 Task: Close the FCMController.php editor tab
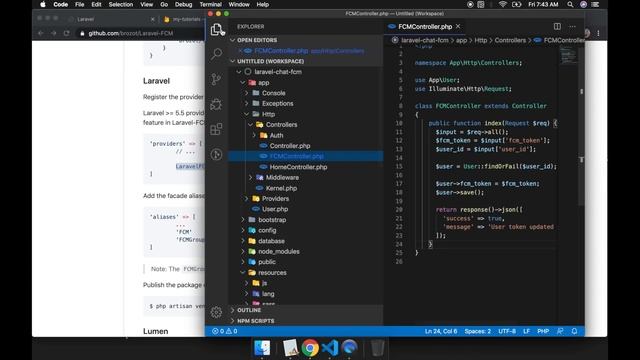click(x=458, y=26)
